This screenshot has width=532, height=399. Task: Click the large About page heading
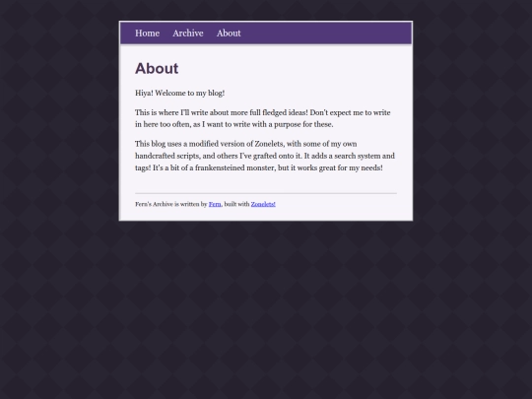pyautogui.click(x=157, y=68)
